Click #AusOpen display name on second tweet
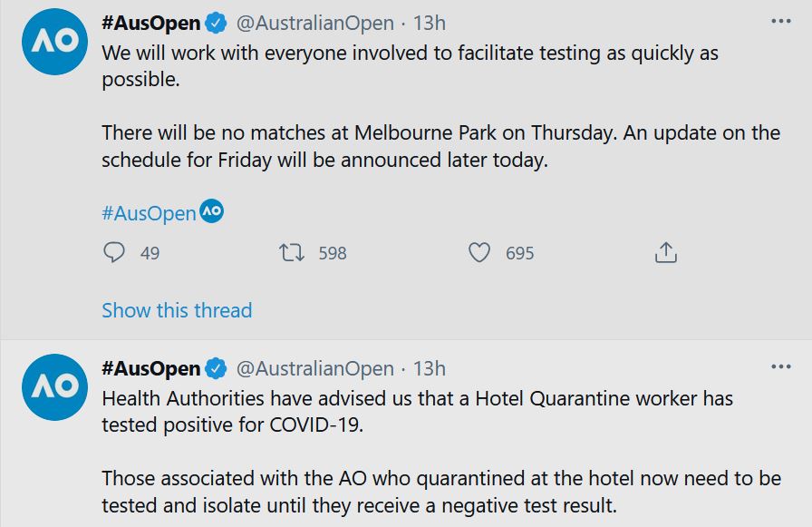This screenshot has height=527, width=812. pyautogui.click(x=151, y=369)
